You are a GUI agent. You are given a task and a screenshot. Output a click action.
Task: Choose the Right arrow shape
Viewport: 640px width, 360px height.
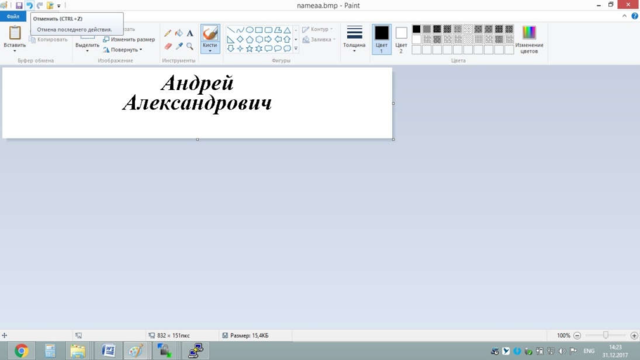click(x=268, y=39)
